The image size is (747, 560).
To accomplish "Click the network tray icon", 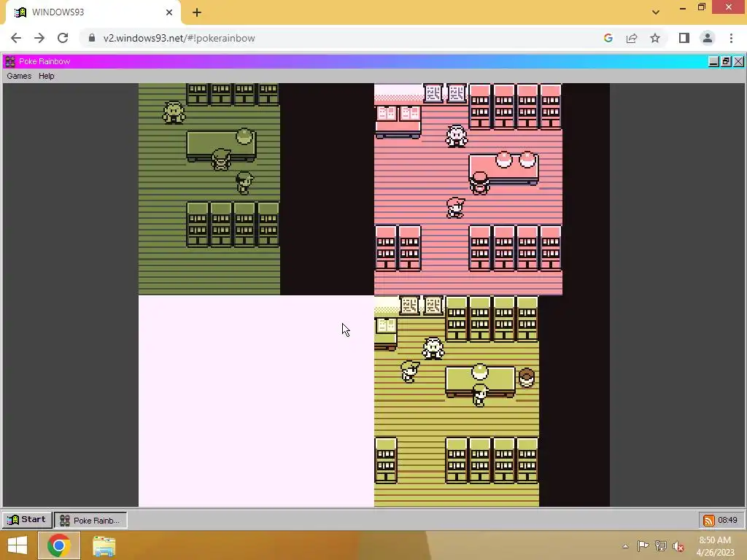I will tap(661, 546).
